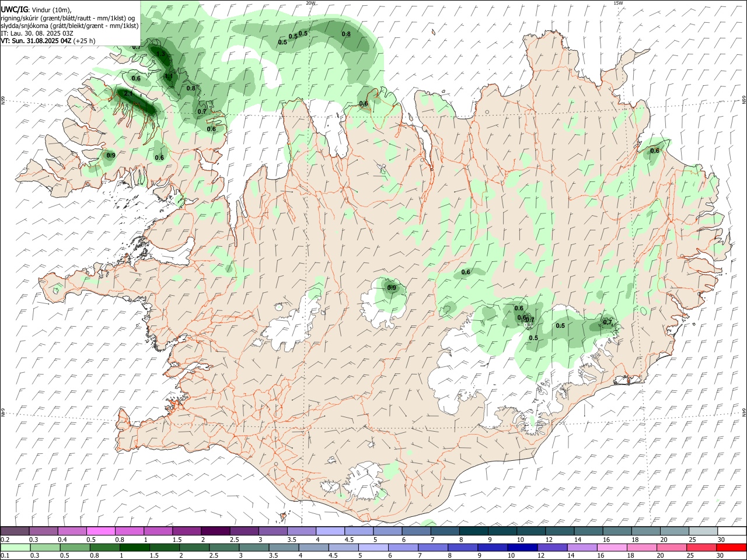Click the 'UWC/IG: Vindur (10m)' title text
The height and width of the screenshot is (560, 747).
coord(36,10)
